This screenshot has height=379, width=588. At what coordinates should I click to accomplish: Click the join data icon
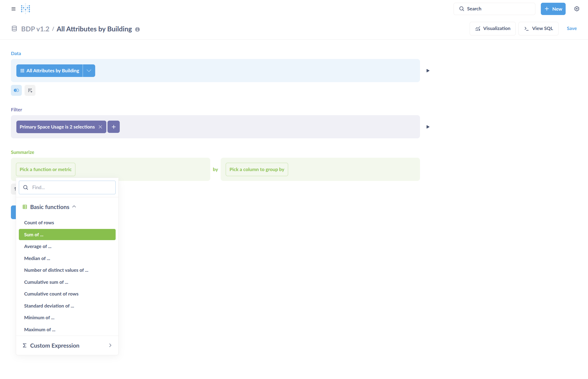(16, 90)
